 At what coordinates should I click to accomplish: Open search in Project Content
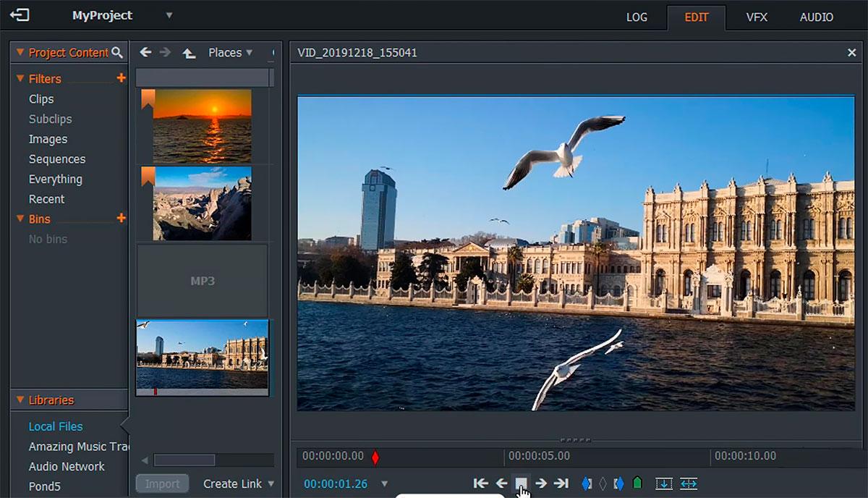(117, 53)
